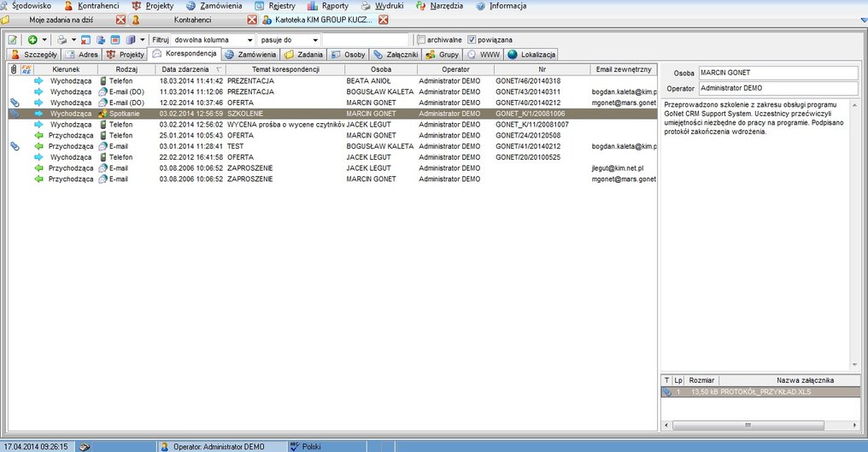The image size is (868, 452).
Task: Click attachment paperclip on 12.02.2014 OFERTA row
Action: click(x=15, y=103)
